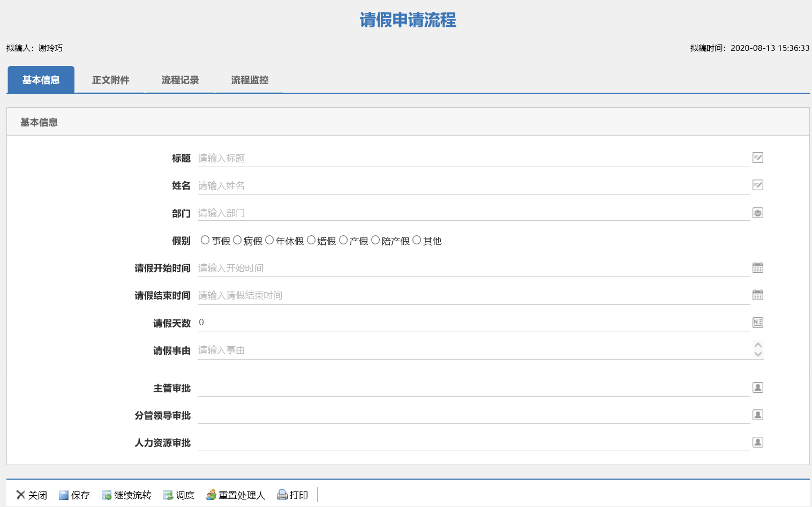Screen dimensions: 812x507
Task: Click the edit icon beside the 标题 field
Action: pyautogui.click(x=757, y=158)
